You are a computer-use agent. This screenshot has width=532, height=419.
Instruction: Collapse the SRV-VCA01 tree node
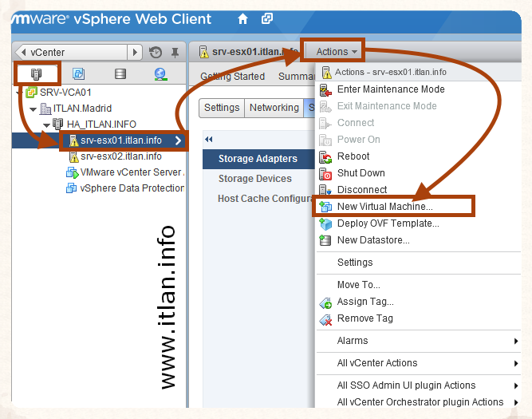tap(18, 93)
